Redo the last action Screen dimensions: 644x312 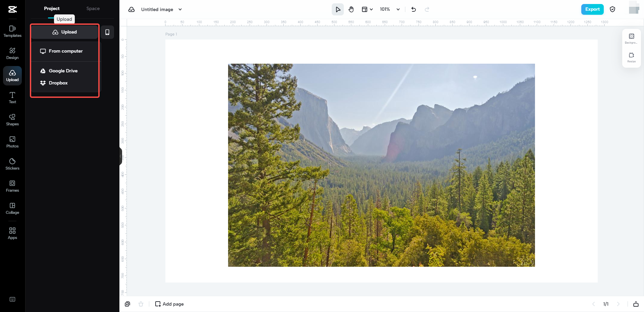(427, 9)
